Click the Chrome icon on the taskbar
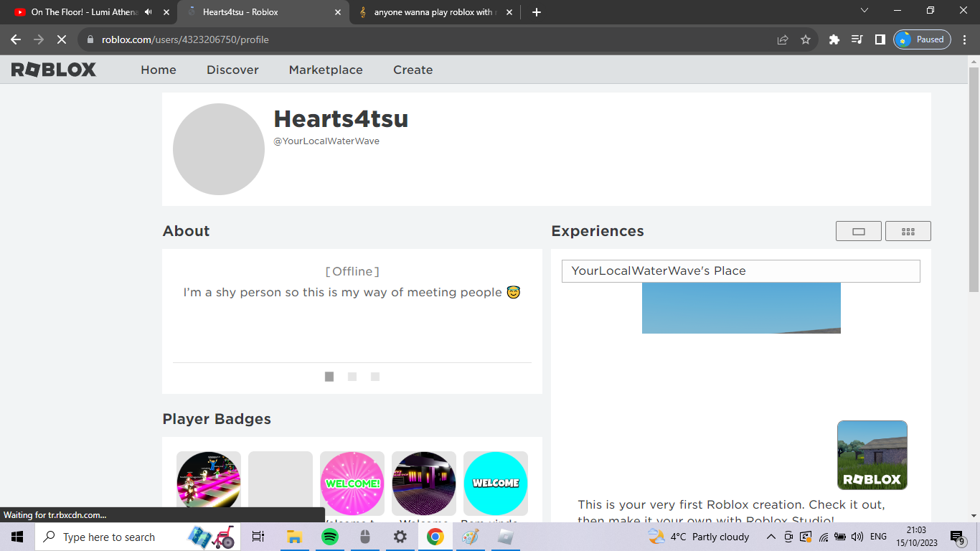Image resolution: width=980 pixels, height=551 pixels. click(435, 537)
